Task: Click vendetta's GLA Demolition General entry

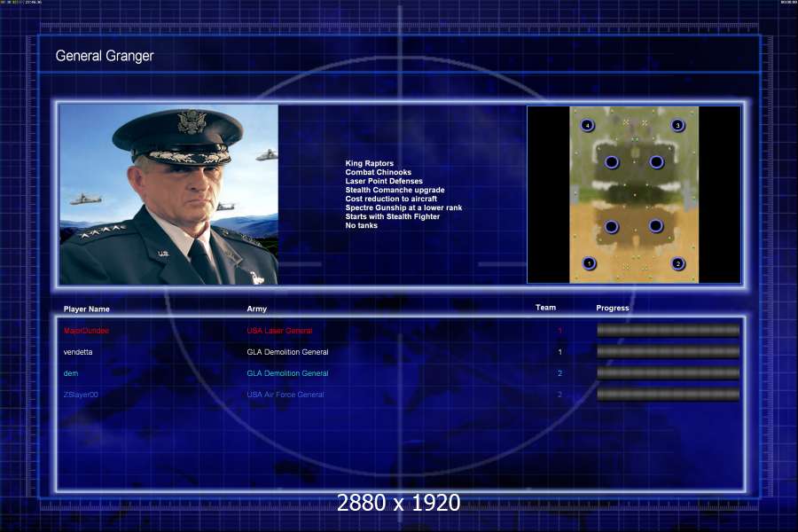Action: (x=287, y=352)
